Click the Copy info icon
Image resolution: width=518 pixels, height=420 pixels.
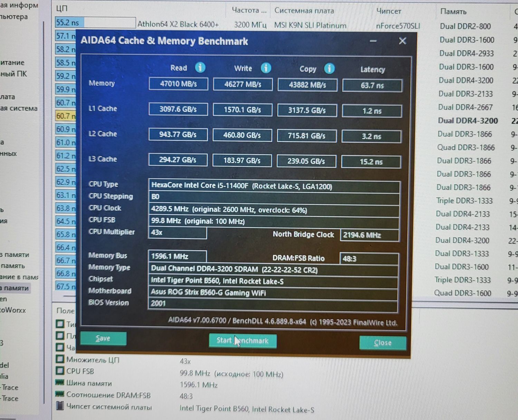click(x=329, y=68)
